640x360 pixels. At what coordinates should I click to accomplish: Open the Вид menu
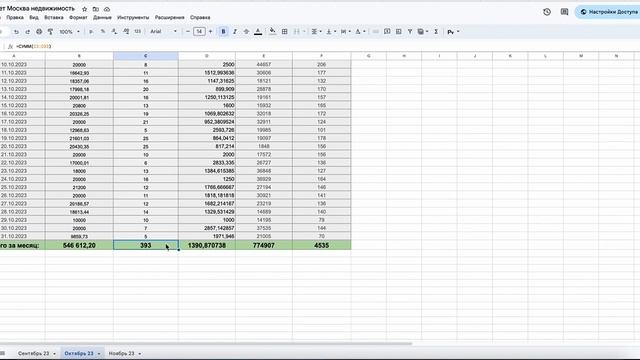(x=34, y=18)
